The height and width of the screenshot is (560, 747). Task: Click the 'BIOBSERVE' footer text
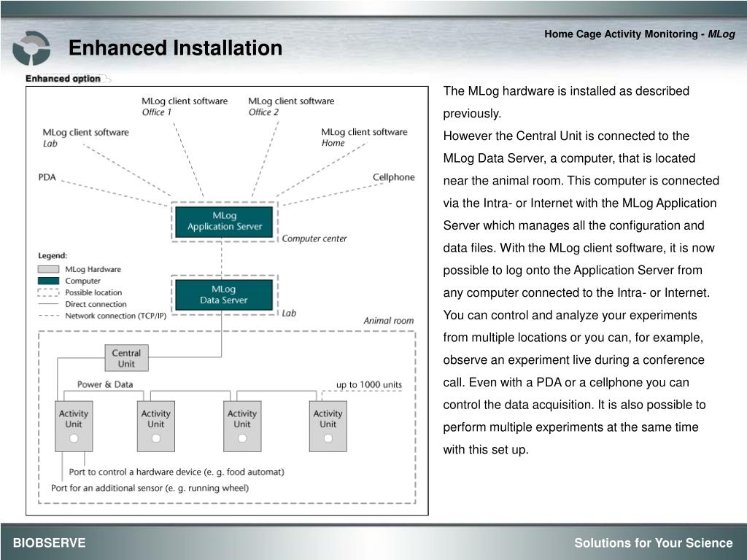49,542
